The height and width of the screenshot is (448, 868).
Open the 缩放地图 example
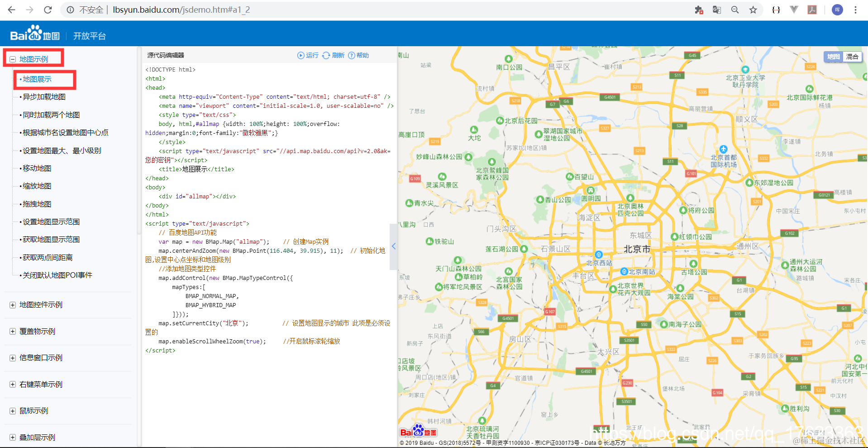click(x=37, y=186)
